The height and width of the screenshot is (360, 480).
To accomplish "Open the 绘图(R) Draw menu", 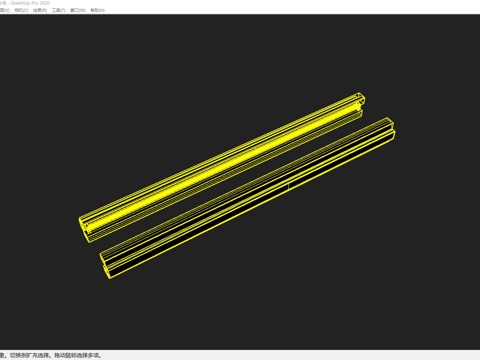I will click(40, 10).
